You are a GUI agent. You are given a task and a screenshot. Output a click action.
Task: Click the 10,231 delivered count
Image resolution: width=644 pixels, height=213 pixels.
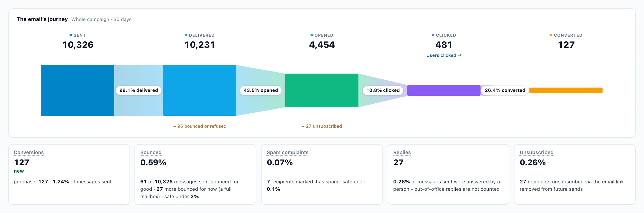pyautogui.click(x=200, y=45)
